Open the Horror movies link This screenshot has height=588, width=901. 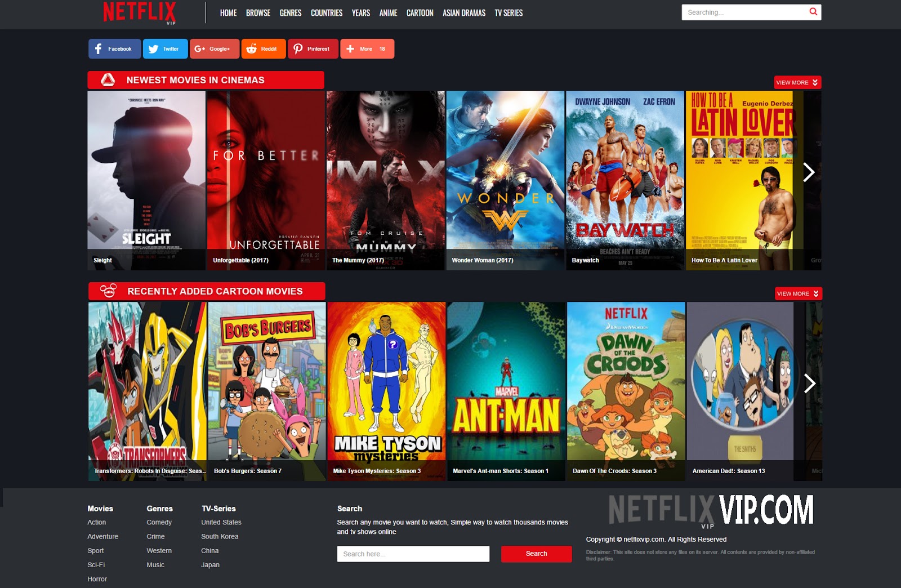pyautogui.click(x=97, y=579)
